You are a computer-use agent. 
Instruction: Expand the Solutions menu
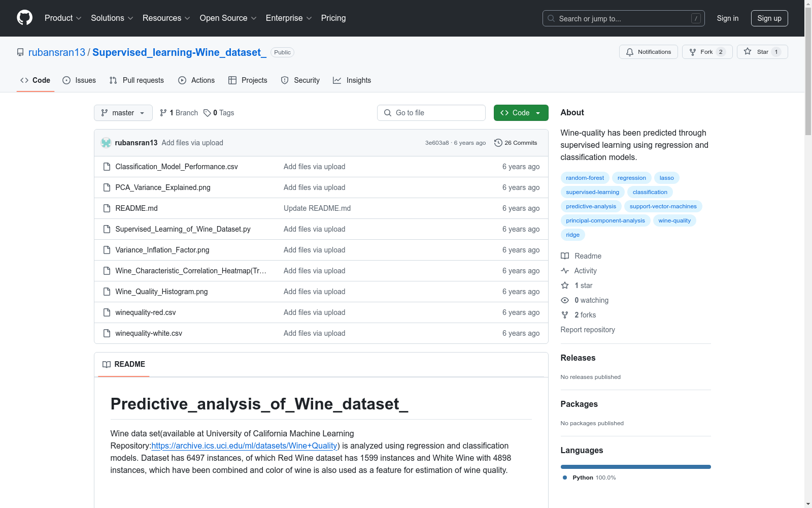[x=112, y=18]
